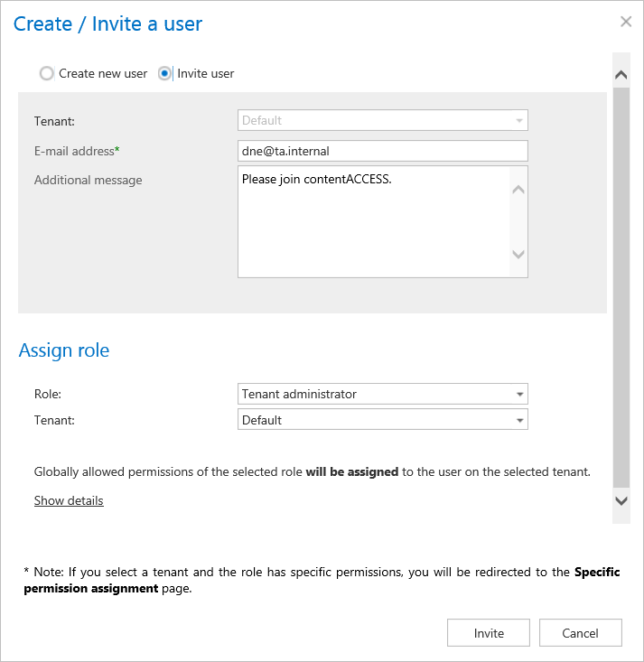Click the dialog scrollbar up arrow
Viewport: 644px width, 662px height.
tap(621, 76)
